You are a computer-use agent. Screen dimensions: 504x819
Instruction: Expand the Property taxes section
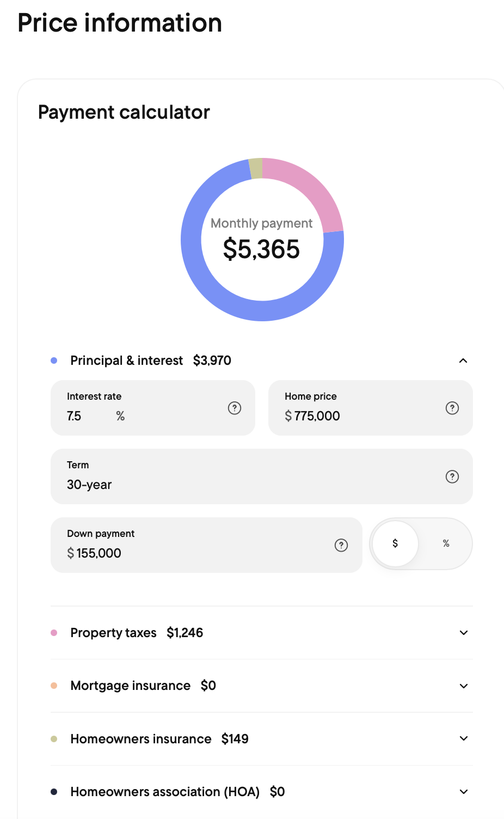463,633
